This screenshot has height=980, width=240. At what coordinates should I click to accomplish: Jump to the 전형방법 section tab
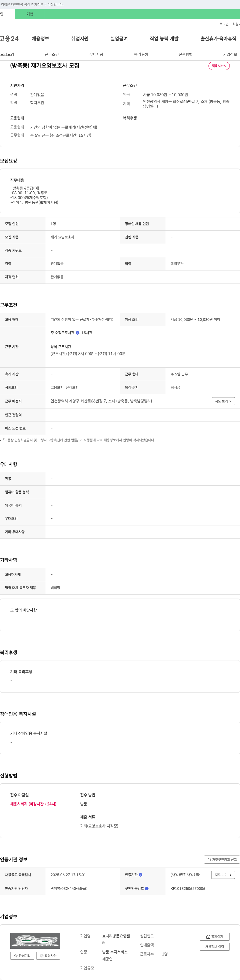pyautogui.click(x=185, y=54)
